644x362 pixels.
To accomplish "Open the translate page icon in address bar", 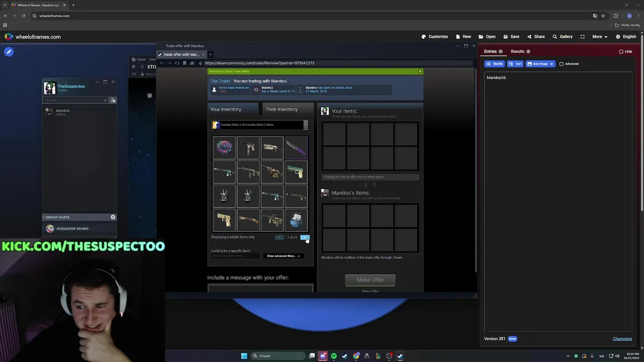I will (x=595, y=16).
